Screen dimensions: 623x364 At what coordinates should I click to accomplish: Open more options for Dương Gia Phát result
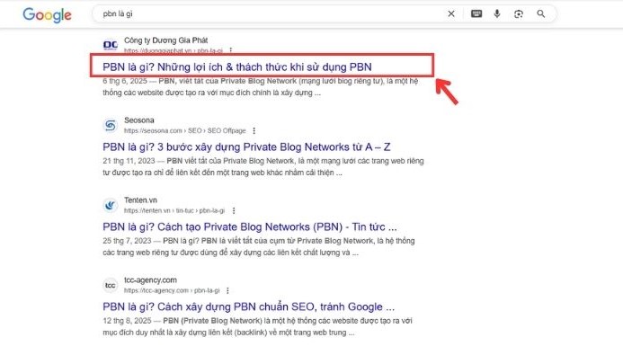[230, 50]
